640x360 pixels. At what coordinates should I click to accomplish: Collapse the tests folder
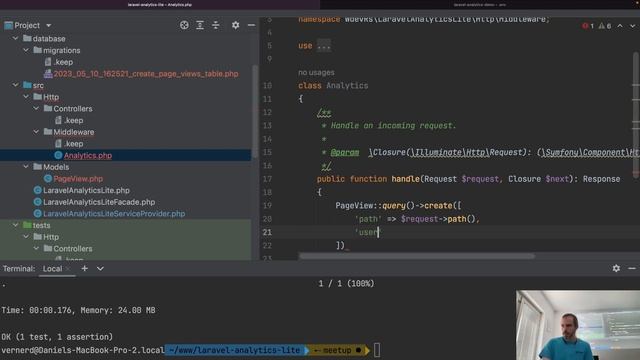click(15, 225)
